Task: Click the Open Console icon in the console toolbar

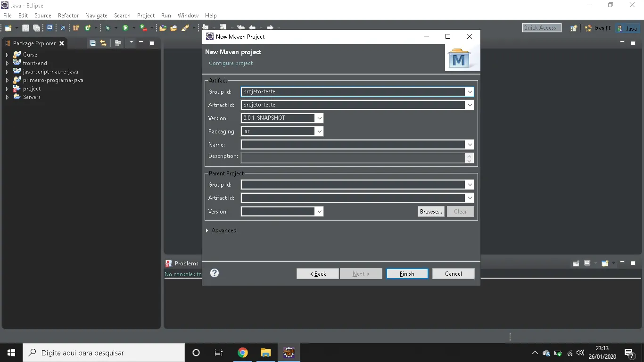Action: (x=605, y=263)
